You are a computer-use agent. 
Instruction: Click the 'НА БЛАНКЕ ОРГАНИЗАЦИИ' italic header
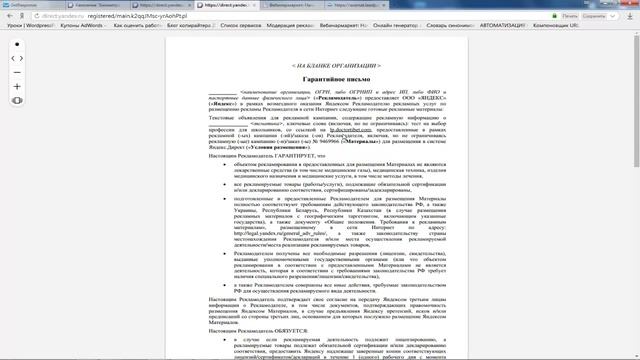(x=336, y=65)
